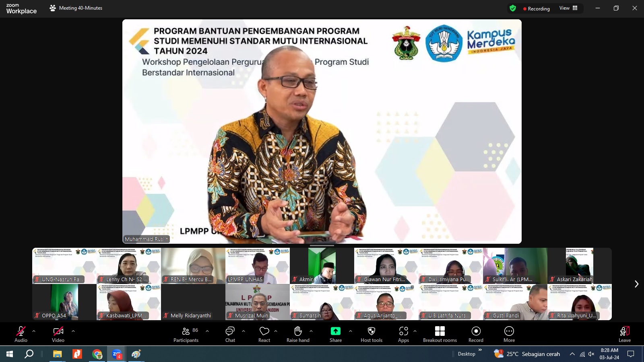Viewport: 644px width, 362px height.
Task: Send a reaction using React
Action: pyautogui.click(x=264, y=334)
